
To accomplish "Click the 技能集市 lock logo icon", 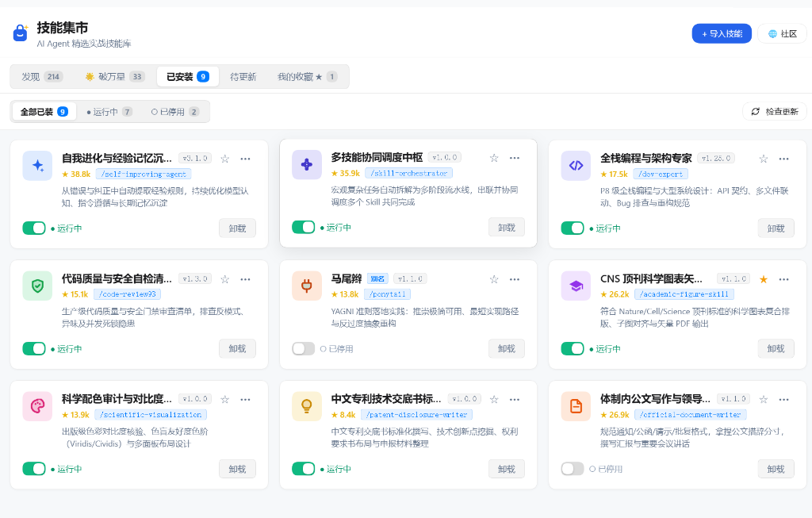I will pos(20,33).
